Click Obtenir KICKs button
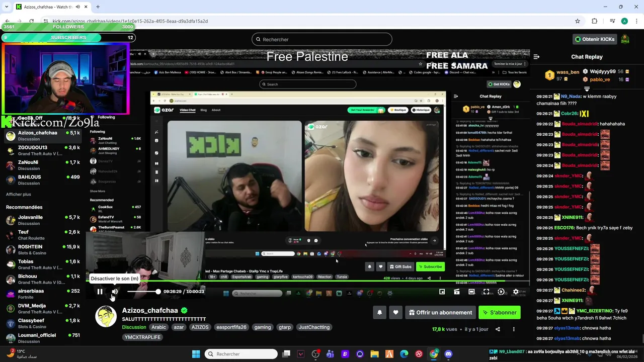The height and width of the screenshot is (362, 644). pos(595,39)
